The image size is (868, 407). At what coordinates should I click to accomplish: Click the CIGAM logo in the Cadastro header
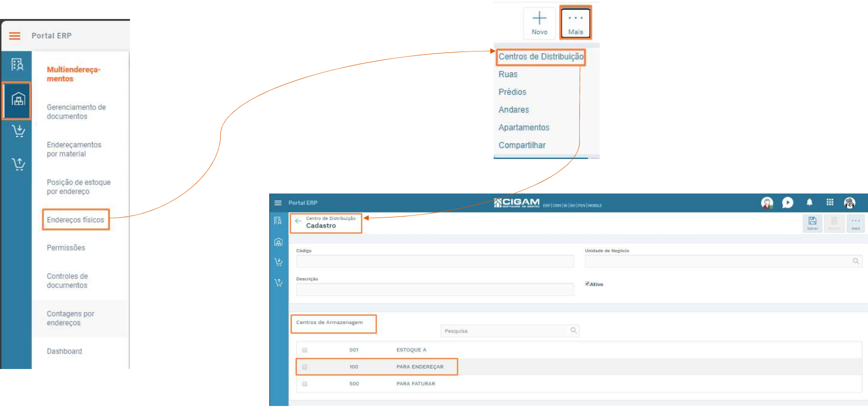(x=517, y=202)
